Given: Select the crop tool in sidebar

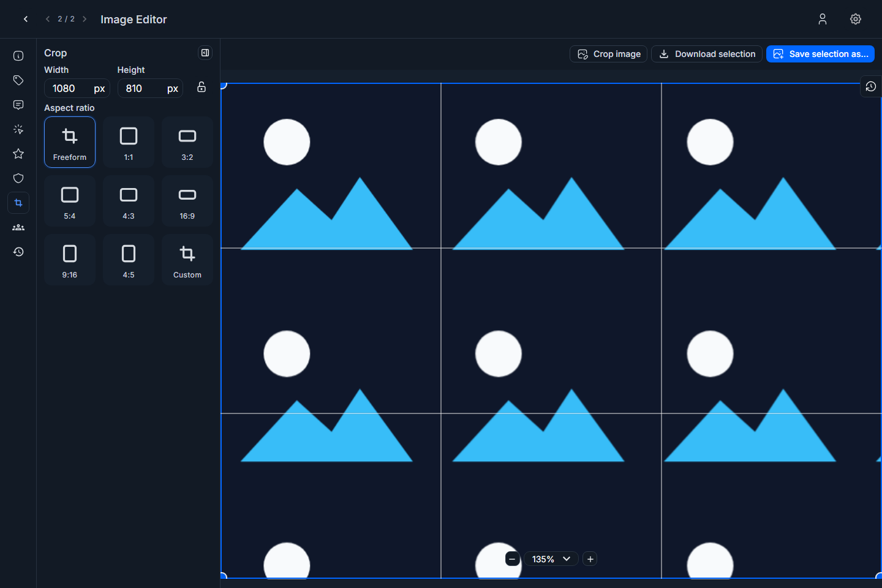Looking at the screenshot, I should [x=18, y=203].
